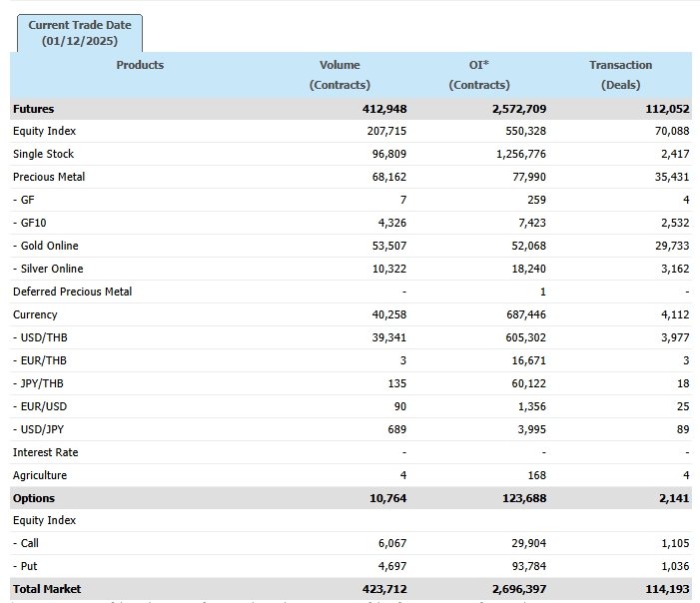The image size is (700, 603).
Task: Click Total Market volume value 423,712
Action: click(x=384, y=589)
